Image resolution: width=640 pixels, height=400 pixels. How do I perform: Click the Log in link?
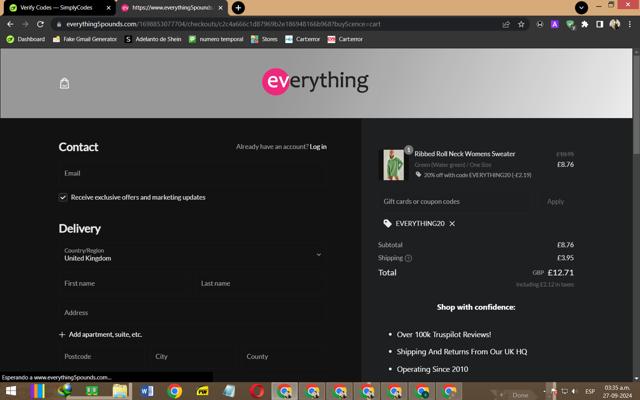pos(318,147)
